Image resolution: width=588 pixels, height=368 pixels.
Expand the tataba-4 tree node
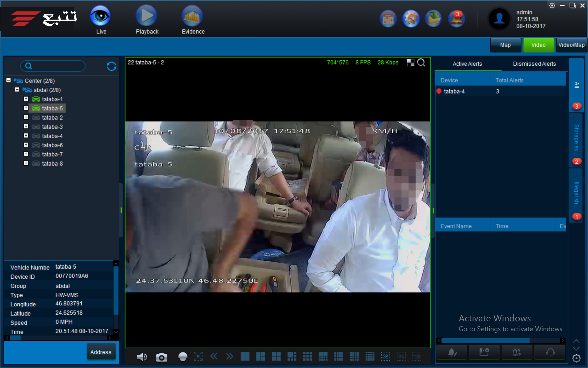pyautogui.click(x=26, y=136)
